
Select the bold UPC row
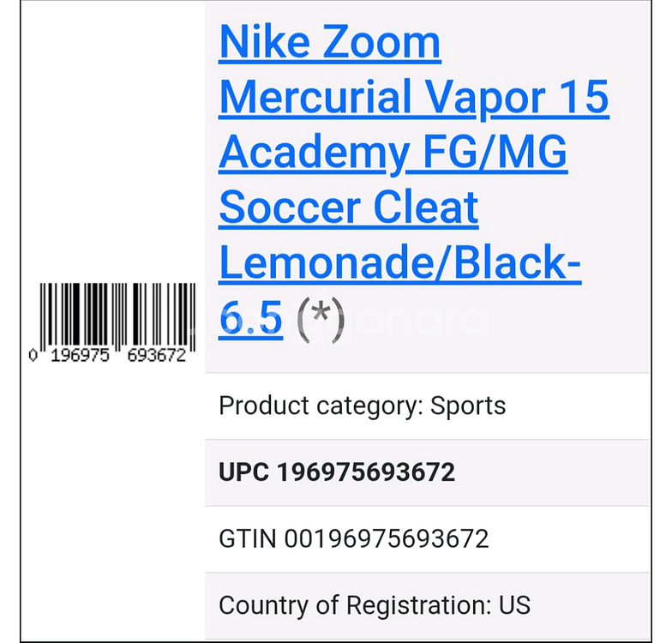click(x=427, y=472)
